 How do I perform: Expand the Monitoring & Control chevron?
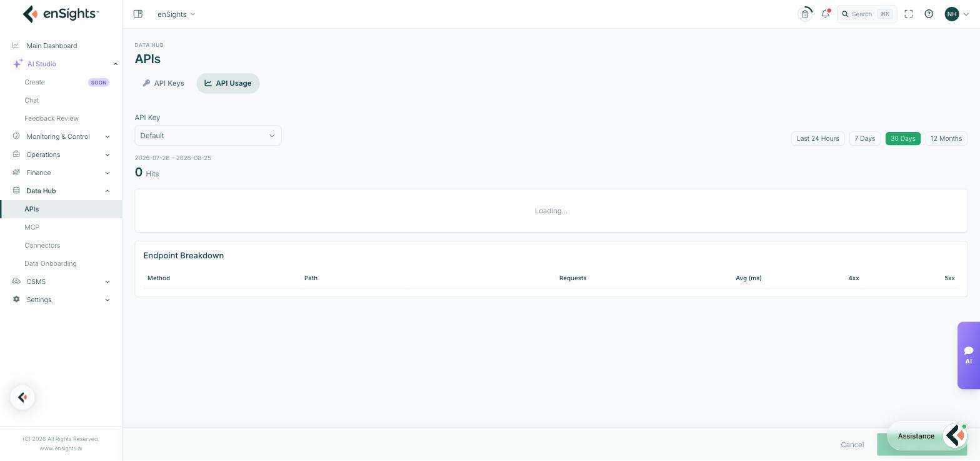pyautogui.click(x=107, y=136)
